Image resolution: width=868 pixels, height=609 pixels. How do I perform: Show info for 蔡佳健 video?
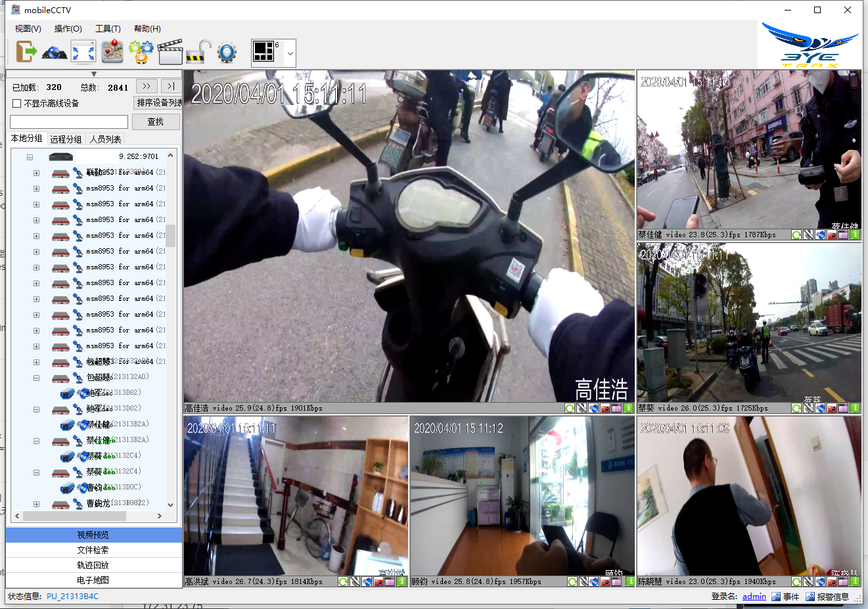pos(856,235)
